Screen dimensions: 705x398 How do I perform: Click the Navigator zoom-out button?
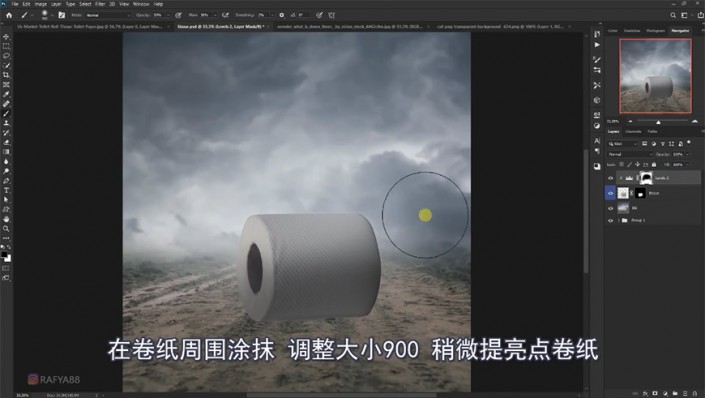coord(630,121)
